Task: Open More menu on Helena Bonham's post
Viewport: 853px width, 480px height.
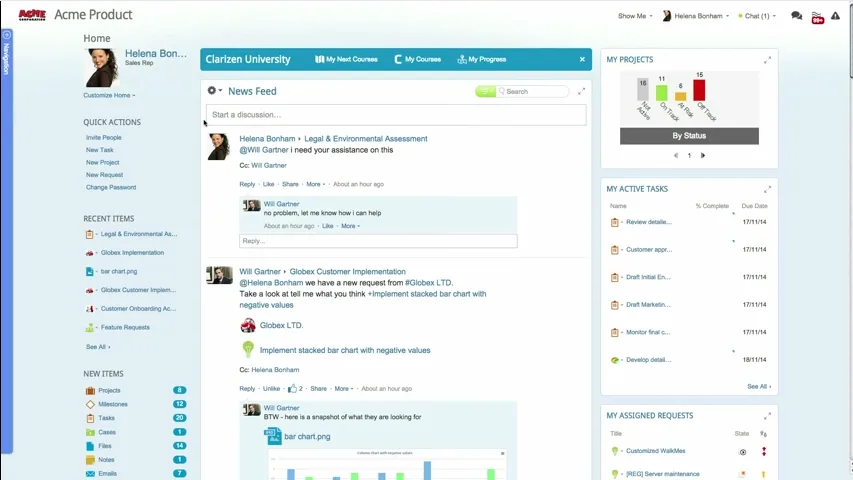Action: tap(316, 184)
